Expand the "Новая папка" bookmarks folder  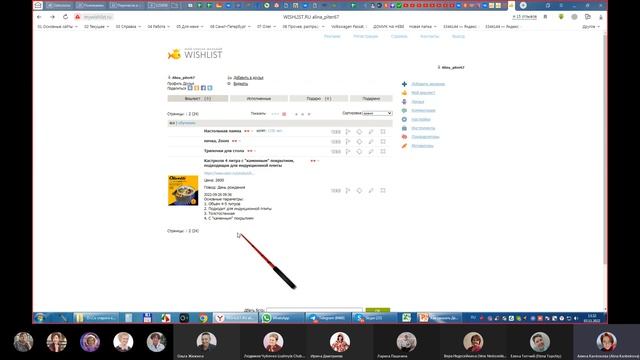coord(422,27)
